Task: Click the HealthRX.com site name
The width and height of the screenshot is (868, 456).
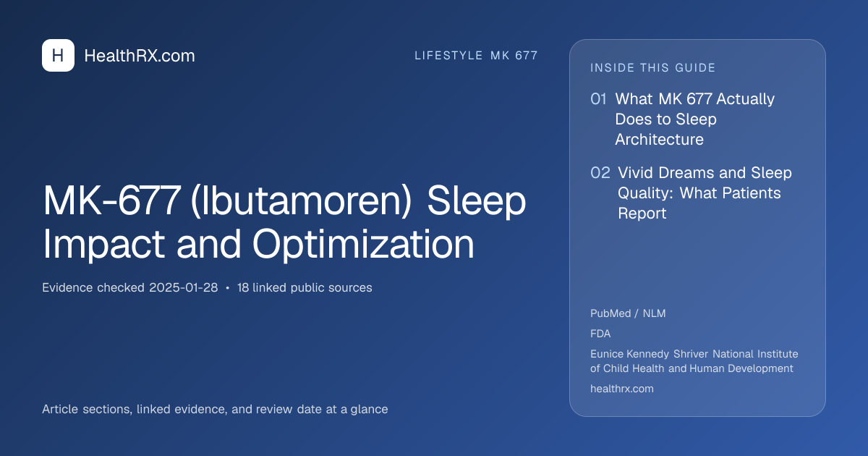Action: (x=140, y=56)
